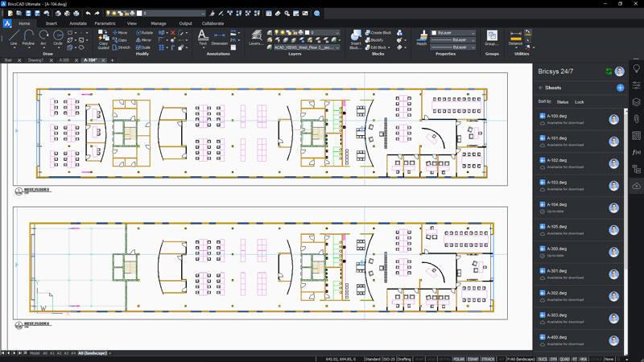
Task: Use the Distance measuring tool
Action: (x=515, y=37)
